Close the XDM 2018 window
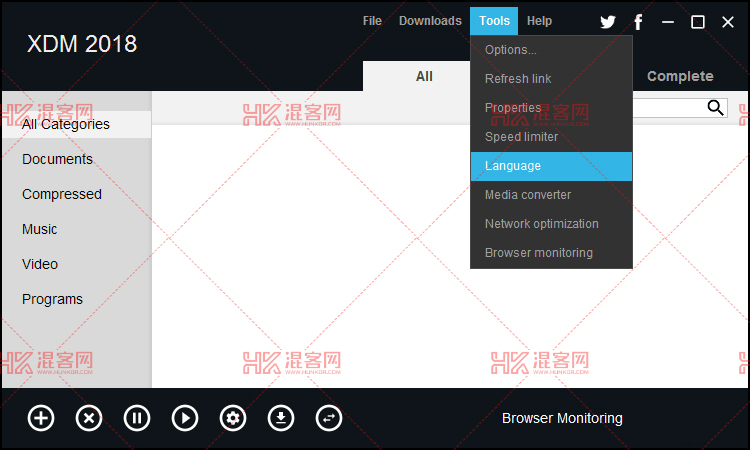 pos(728,22)
